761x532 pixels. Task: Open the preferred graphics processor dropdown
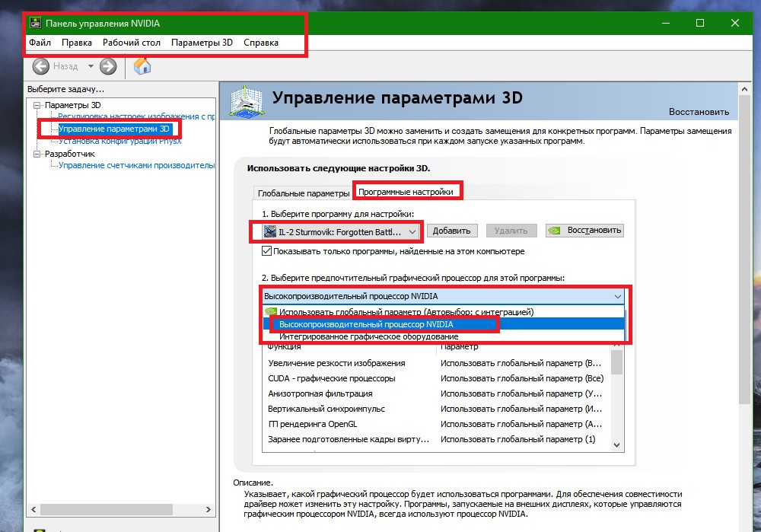[x=443, y=296]
